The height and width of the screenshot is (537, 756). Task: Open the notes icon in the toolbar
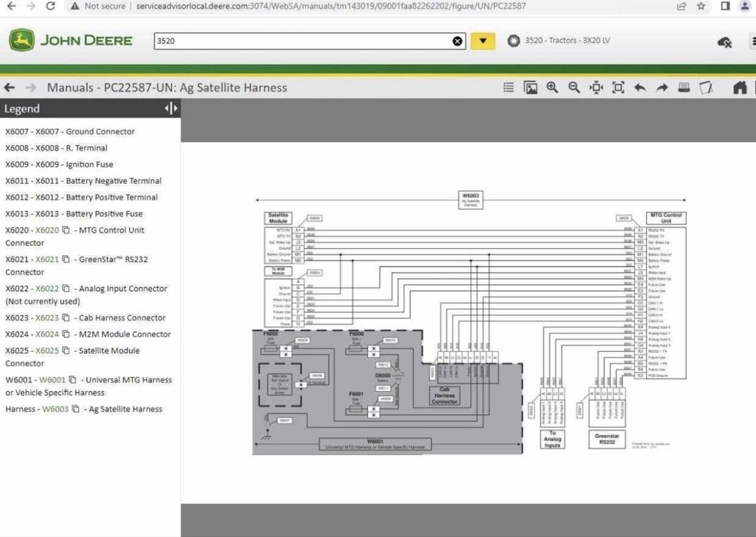pos(705,88)
